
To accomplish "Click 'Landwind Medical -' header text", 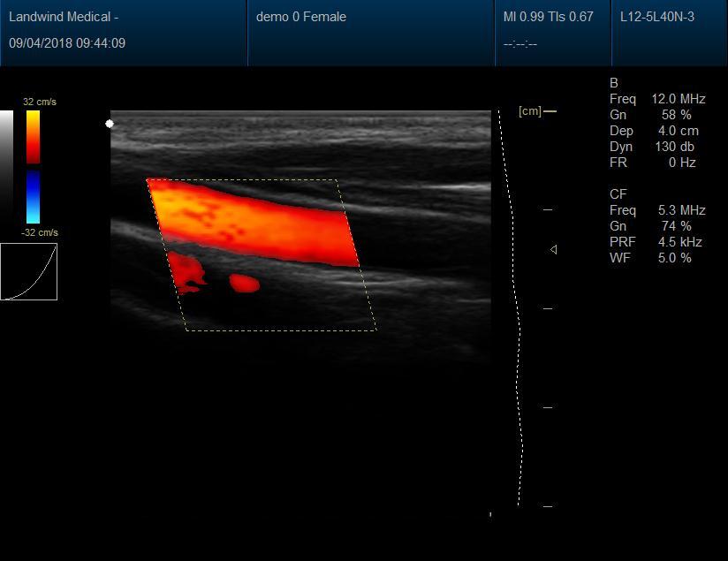I will [64, 17].
